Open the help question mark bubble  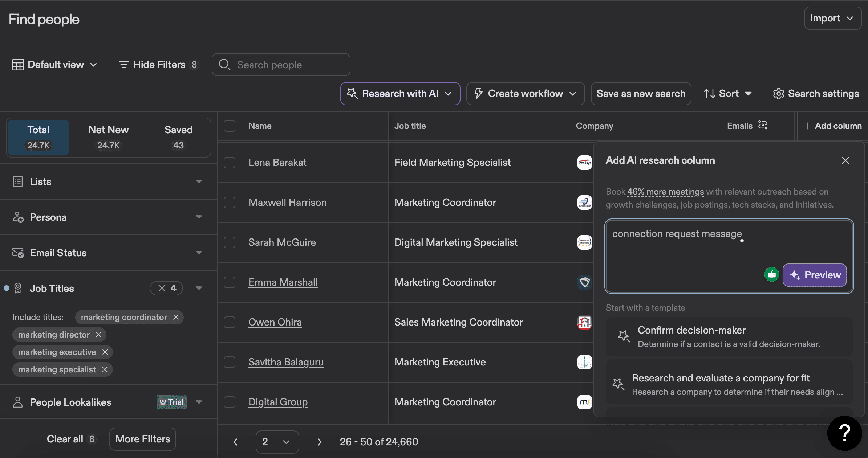[845, 433]
